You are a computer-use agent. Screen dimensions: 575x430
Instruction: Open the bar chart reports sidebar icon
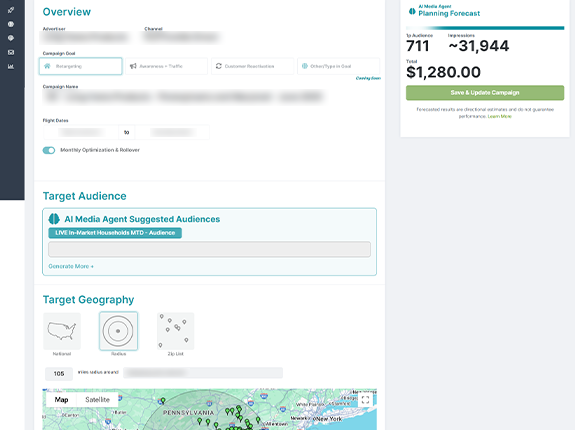(11, 67)
